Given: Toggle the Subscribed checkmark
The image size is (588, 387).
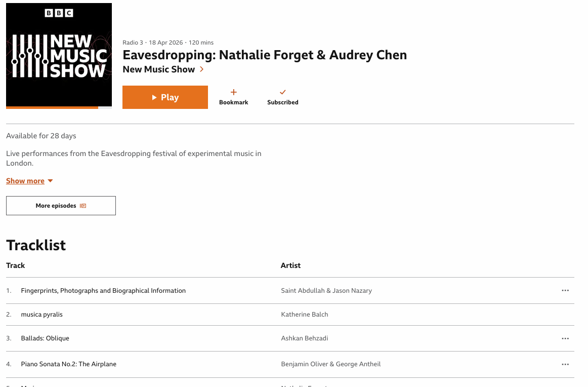Looking at the screenshot, I should [283, 92].
